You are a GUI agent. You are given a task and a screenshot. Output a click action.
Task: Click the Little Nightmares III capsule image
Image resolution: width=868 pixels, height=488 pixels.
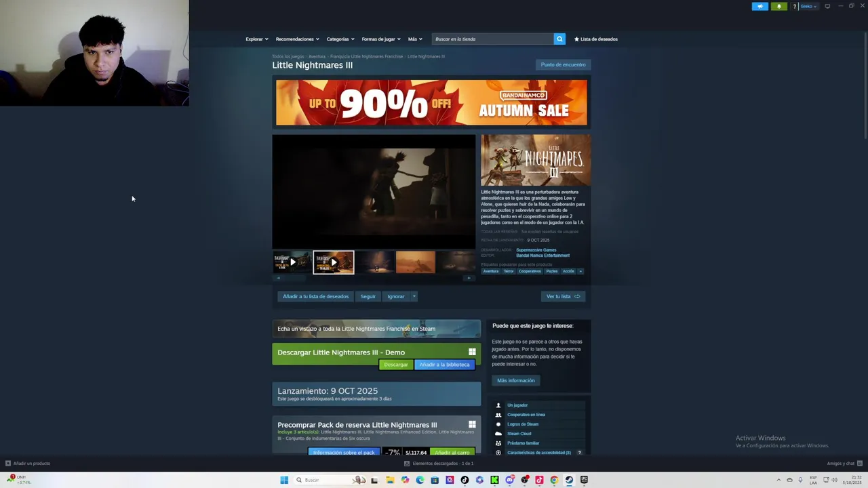click(536, 160)
